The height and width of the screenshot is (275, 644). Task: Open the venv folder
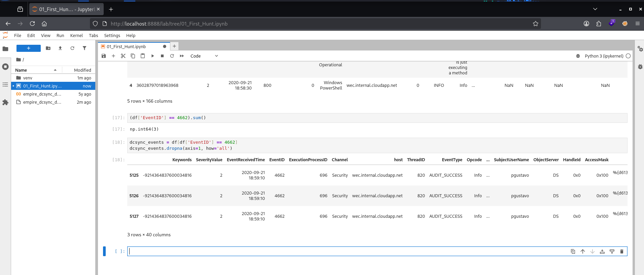pos(54,78)
